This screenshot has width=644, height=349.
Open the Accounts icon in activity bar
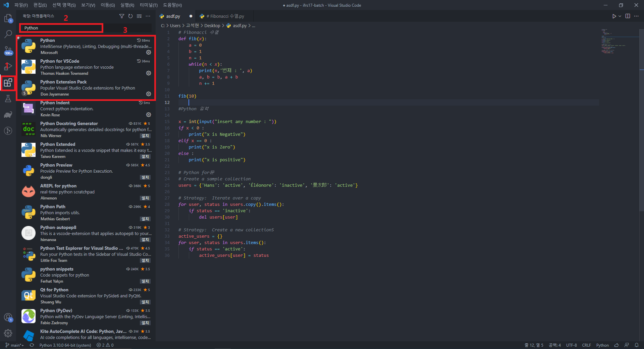(x=8, y=317)
